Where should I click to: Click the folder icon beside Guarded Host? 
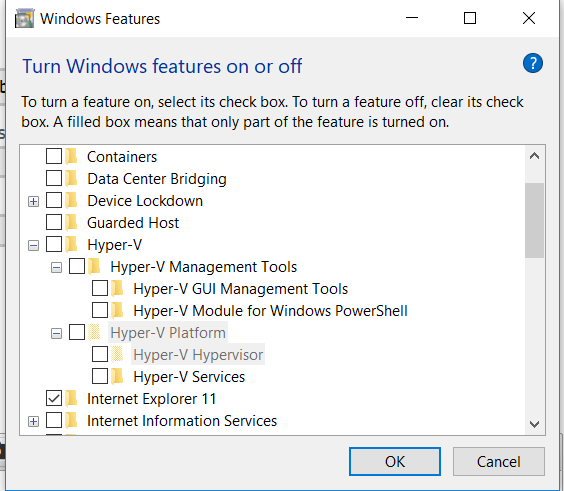72,222
